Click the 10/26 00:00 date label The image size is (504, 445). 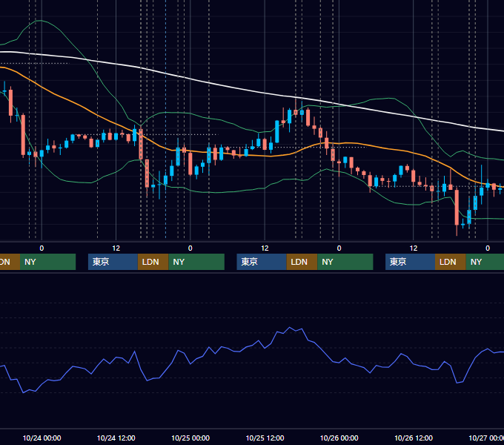point(339,438)
